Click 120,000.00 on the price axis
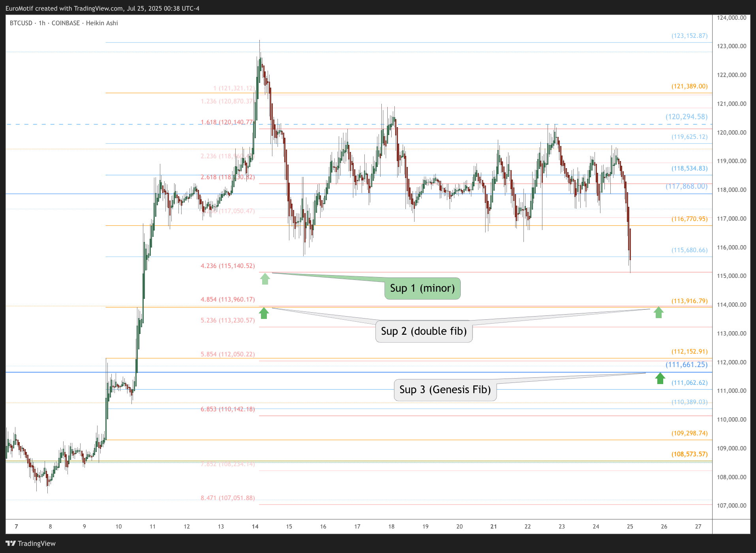Image resolution: width=756 pixels, height=553 pixels. click(732, 133)
